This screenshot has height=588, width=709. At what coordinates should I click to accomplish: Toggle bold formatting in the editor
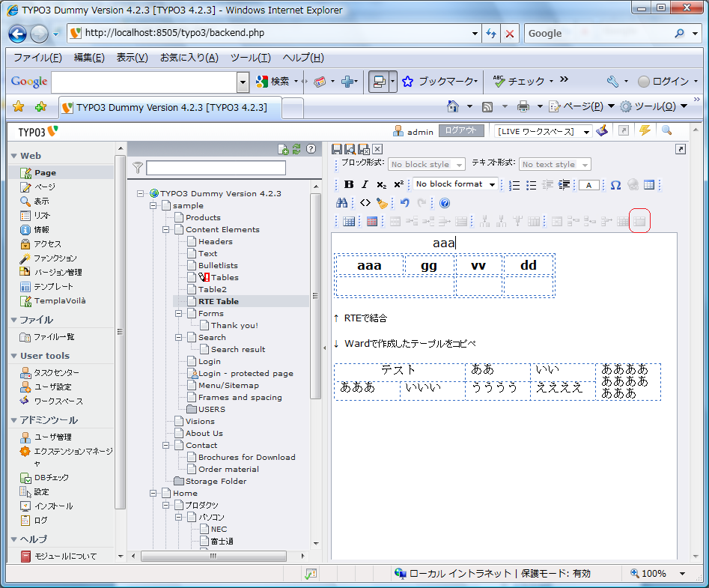(x=349, y=184)
